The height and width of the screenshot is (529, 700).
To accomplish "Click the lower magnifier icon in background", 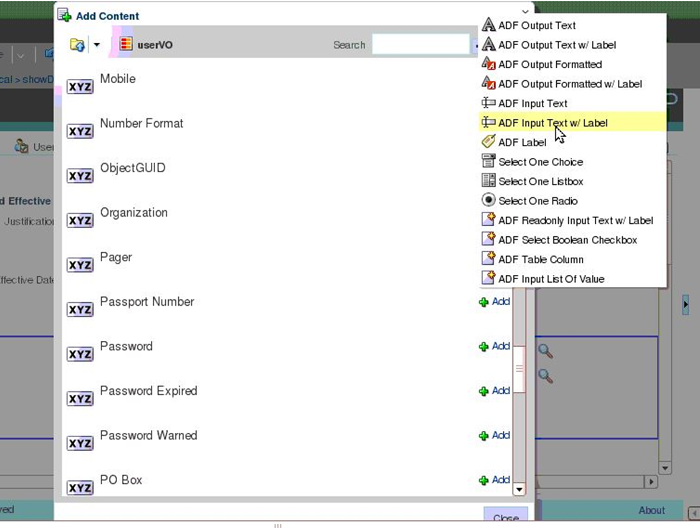I will (546, 376).
